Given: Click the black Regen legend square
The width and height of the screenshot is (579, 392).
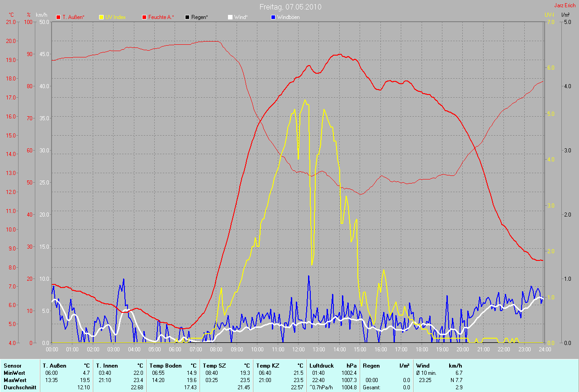Looking at the screenshot, I should point(187,17).
